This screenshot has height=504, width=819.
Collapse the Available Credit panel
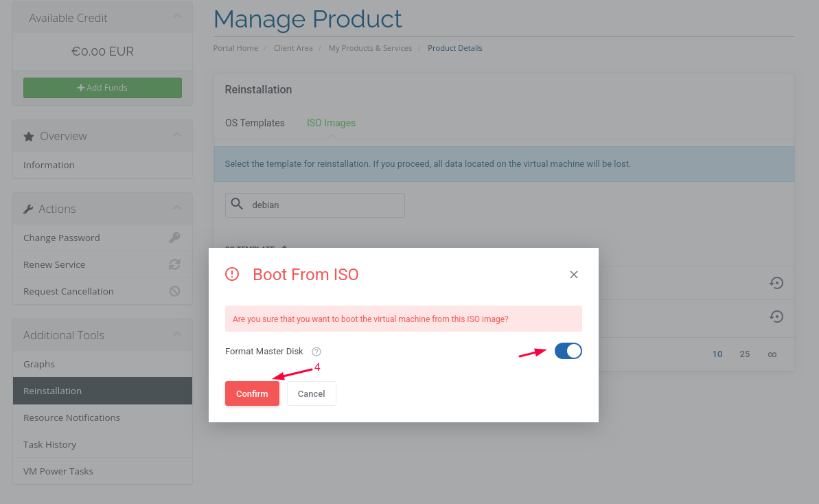(x=177, y=17)
